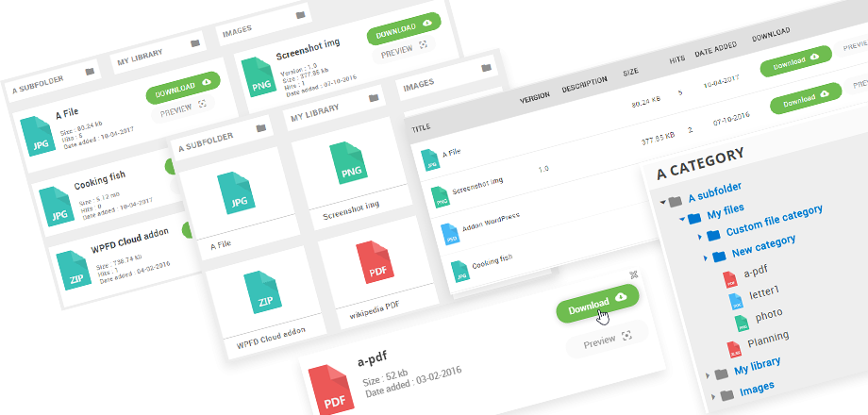Click the red XLSX icon beside Planning in the tree
The width and height of the screenshot is (868, 415).
click(x=733, y=350)
